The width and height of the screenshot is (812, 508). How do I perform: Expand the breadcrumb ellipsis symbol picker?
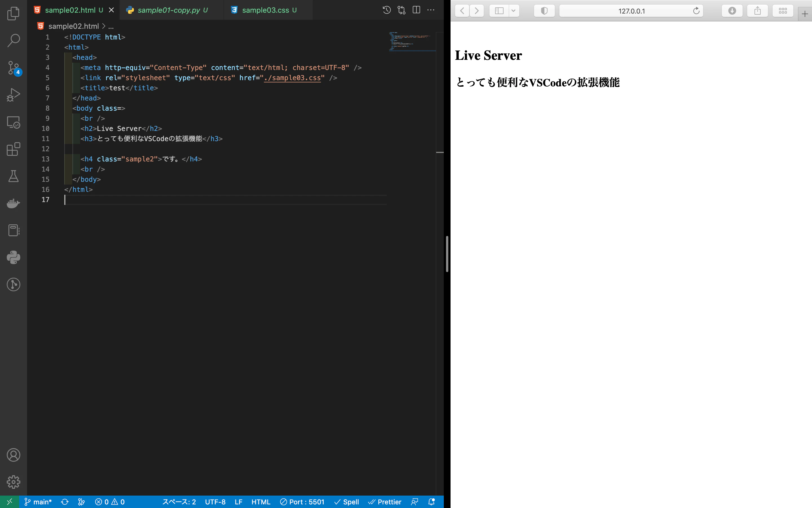pyautogui.click(x=111, y=26)
